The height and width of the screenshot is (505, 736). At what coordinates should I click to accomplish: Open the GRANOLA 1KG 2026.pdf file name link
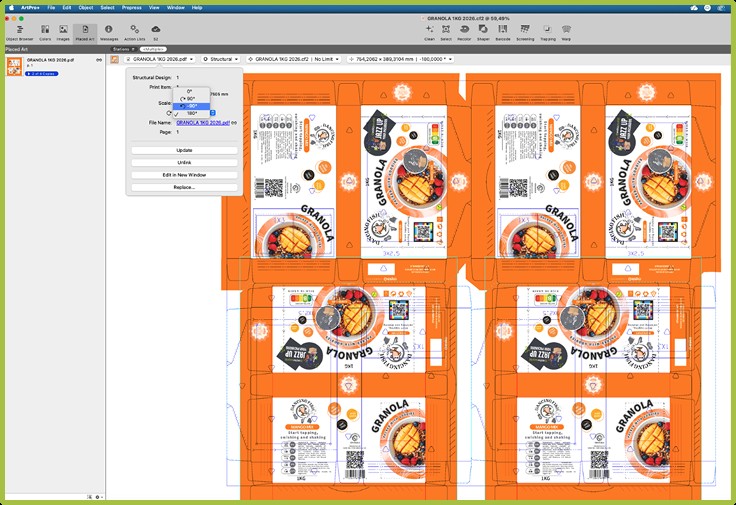click(203, 122)
